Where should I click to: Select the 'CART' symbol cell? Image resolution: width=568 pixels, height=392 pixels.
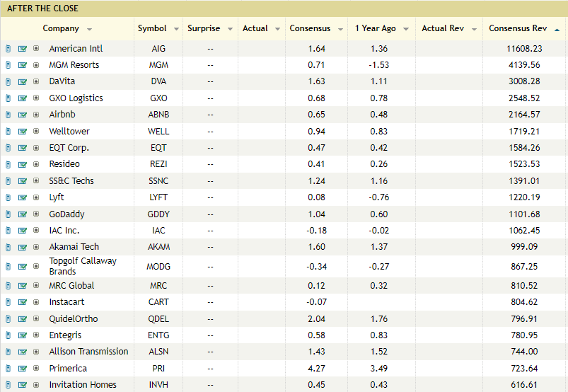pos(158,302)
